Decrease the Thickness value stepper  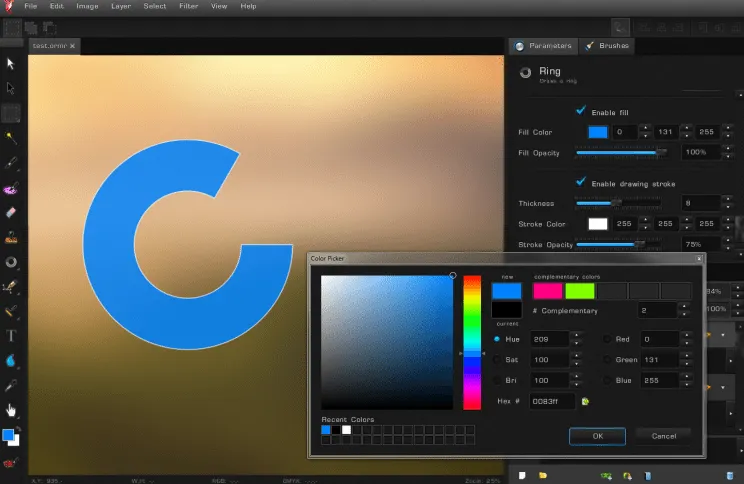[x=728, y=207]
